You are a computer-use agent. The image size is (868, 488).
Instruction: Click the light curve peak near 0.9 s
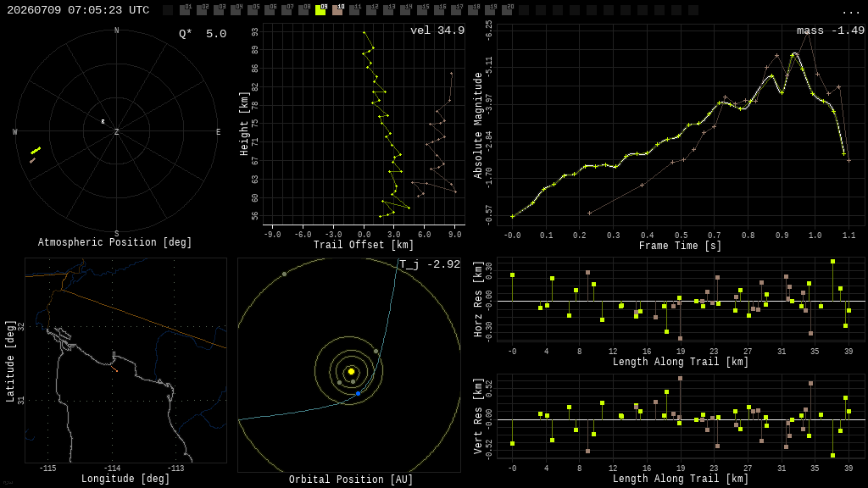(x=795, y=54)
